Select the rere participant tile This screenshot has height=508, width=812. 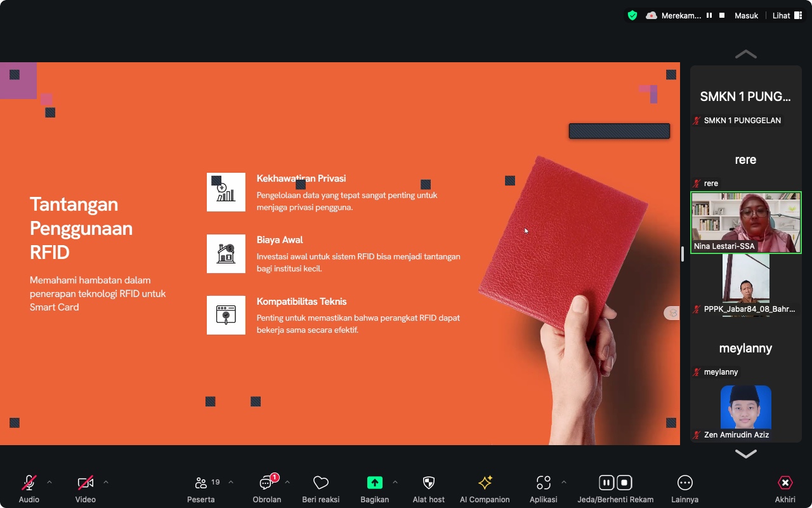746,160
